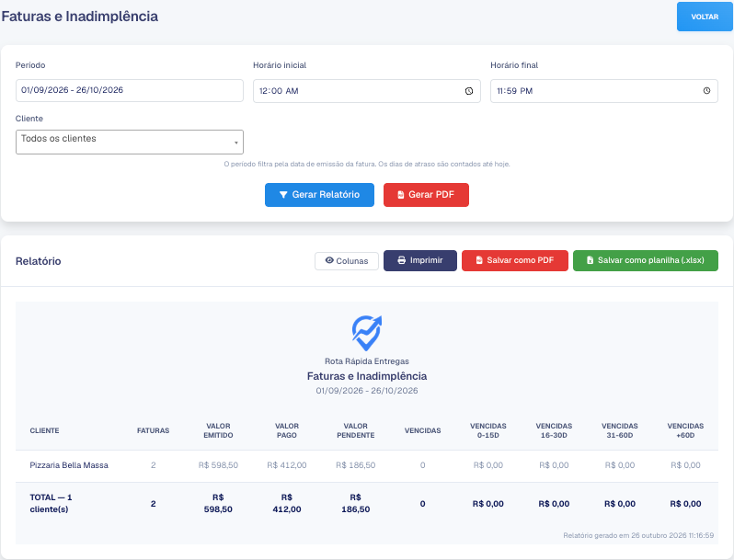Screen dimensions: 734x560
Task: Click the bold total R$ 598,50
Action: pos(218,503)
